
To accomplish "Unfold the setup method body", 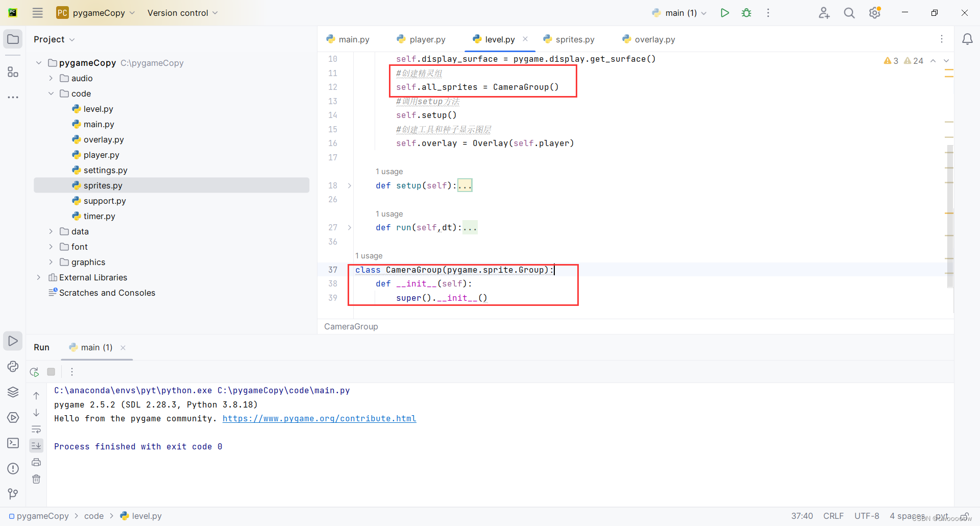I will [x=350, y=185].
